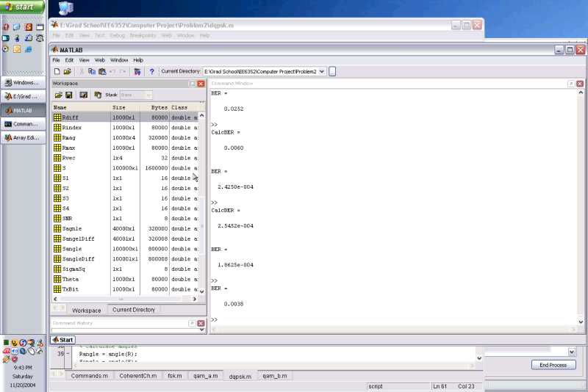Screen dimensions: 588x392
Task: Click the Paste icon in MATLAB toolbar
Action: pyautogui.click(x=102, y=71)
